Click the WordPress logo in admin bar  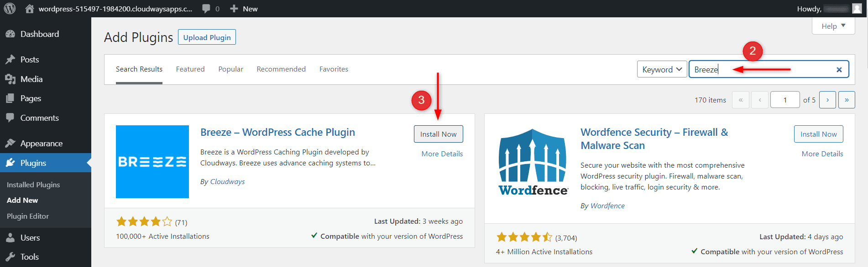[x=10, y=9]
